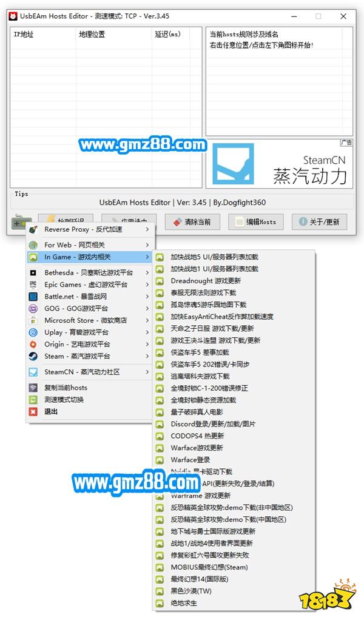The height and width of the screenshot is (620, 364).
Task: Click the wifi icon beside 复制当前hosts
Action: pyautogui.click(x=33, y=388)
